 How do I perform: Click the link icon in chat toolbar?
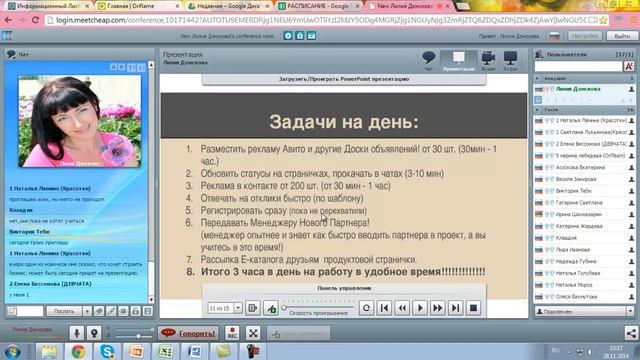coord(111,311)
